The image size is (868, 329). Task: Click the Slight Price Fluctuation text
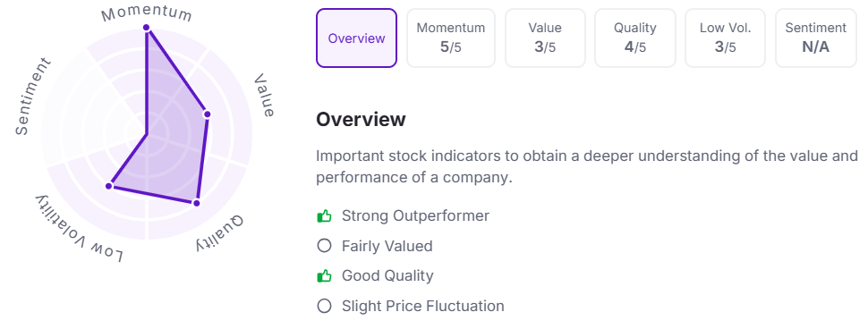pos(423,306)
